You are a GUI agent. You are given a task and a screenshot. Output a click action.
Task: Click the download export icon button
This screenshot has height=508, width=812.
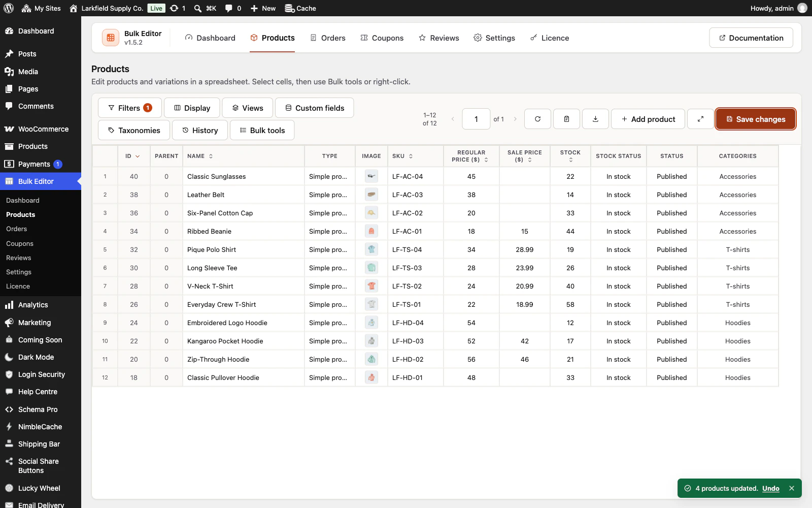point(596,119)
